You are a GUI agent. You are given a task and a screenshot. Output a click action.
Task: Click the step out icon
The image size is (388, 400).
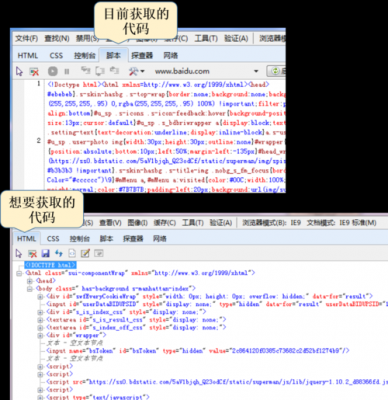click(x=114, y=70)
